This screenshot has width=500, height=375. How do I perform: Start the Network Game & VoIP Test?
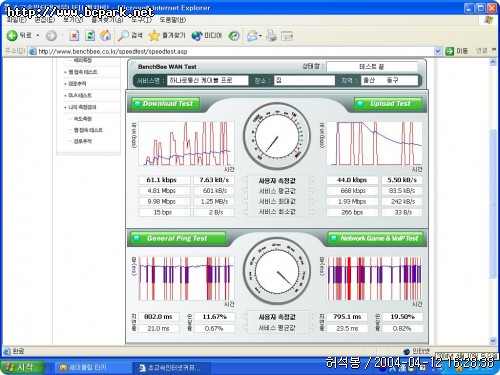(376, 238)
